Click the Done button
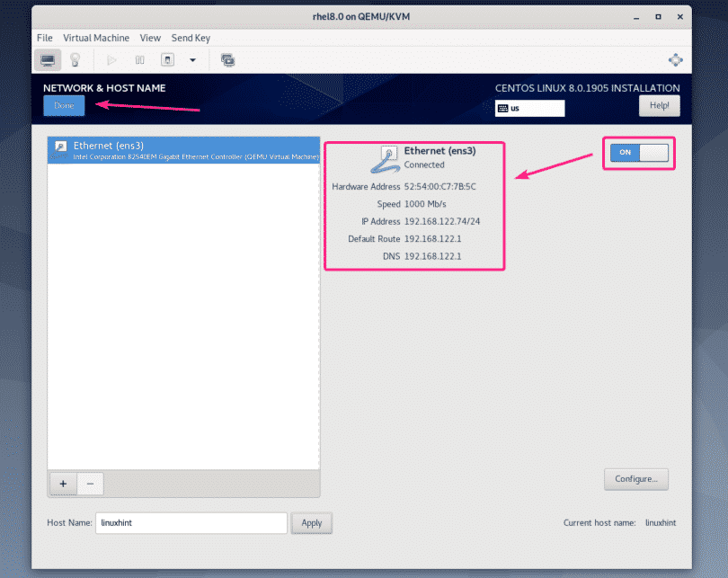Screen dimensions: 728x578 [64, 105]
